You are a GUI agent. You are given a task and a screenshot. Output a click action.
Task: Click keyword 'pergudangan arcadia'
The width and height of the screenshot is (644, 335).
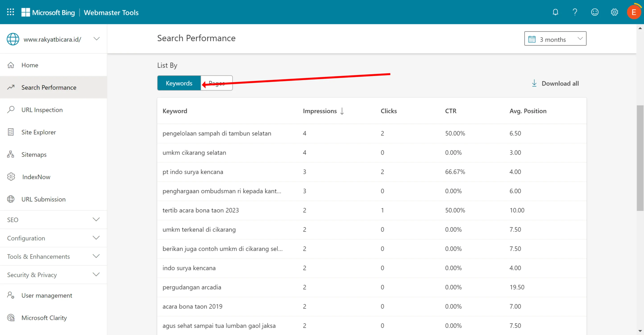point(192,287)
